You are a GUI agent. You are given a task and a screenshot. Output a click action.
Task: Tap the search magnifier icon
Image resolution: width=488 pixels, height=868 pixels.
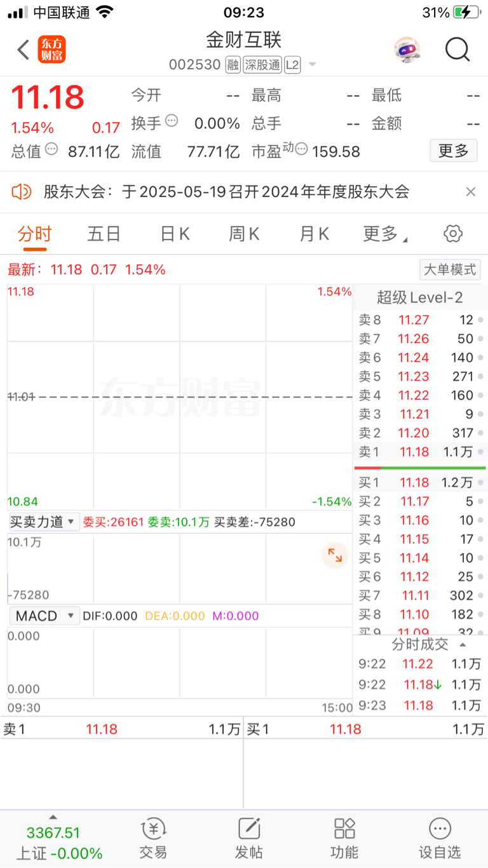457,50
